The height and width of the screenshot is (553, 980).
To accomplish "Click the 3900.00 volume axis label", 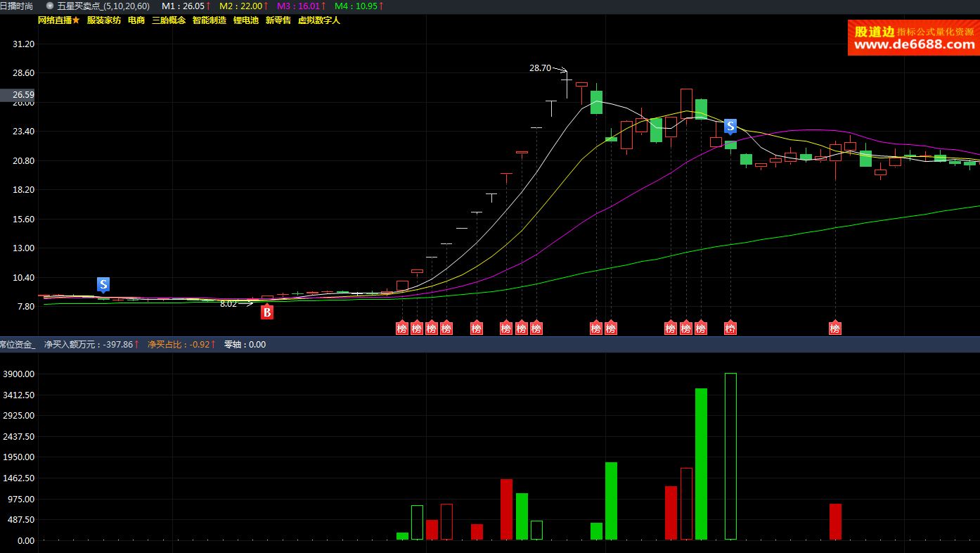I will [x=18, y=374].
